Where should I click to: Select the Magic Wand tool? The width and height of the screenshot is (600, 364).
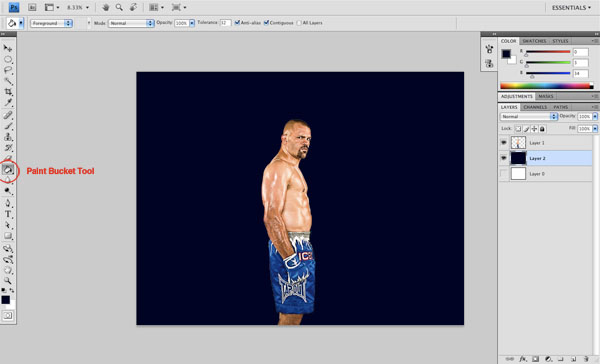point(8,81)
